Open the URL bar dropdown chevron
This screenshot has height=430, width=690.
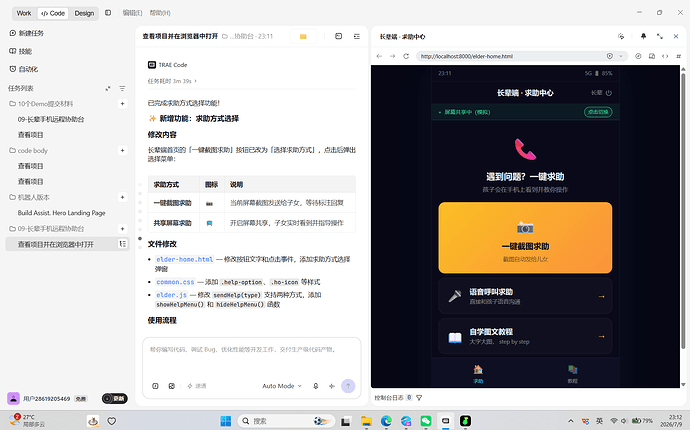(x=621, y=56)
